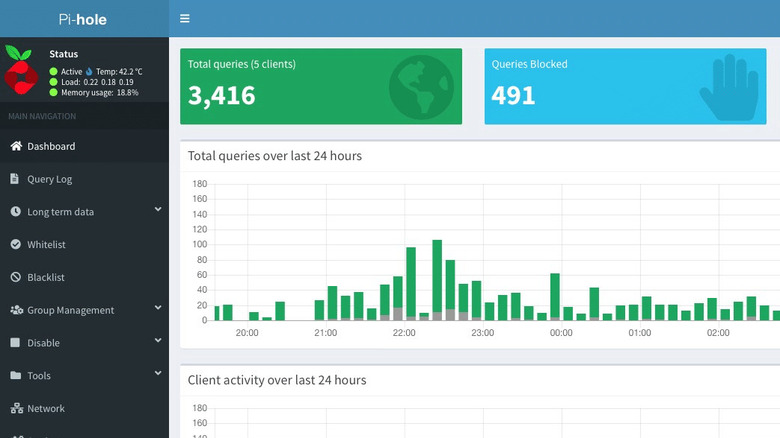780x438 pixels.
Task: Click the Whitelist checkmark icon
Action: (16, 244)
